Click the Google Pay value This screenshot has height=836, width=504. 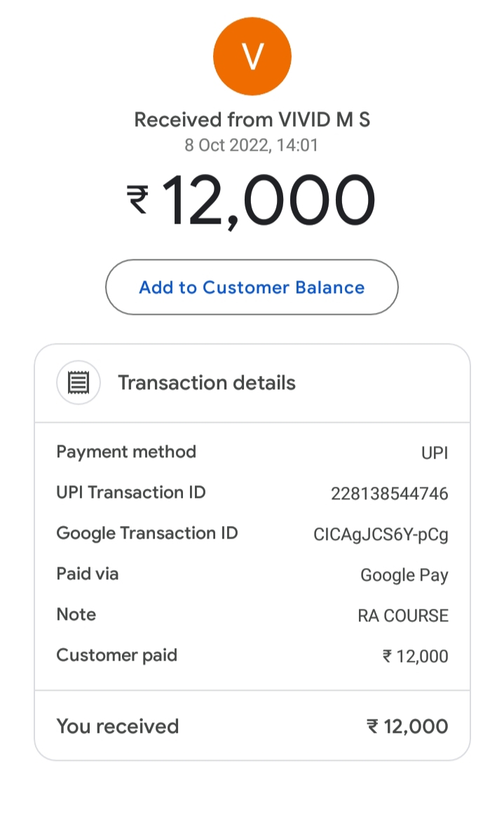[404, 576]
